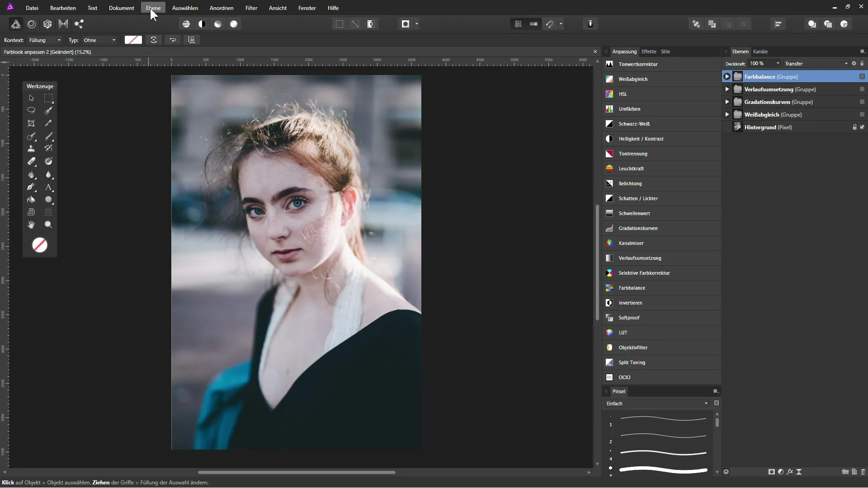Click the empty fill color swatch in context bar
The height and width of the screenshot is (488, 868).
[x=133, y=40]
